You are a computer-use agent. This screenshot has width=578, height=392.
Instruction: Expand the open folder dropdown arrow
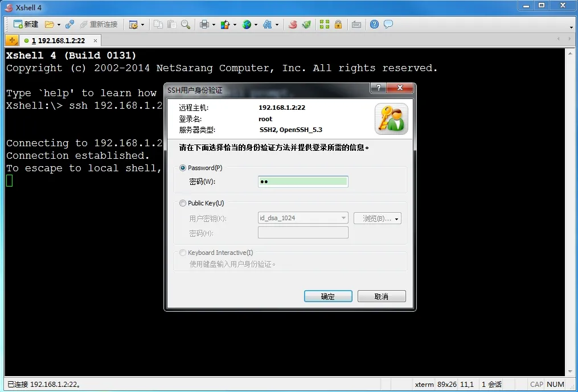click(x=59, y=24)
